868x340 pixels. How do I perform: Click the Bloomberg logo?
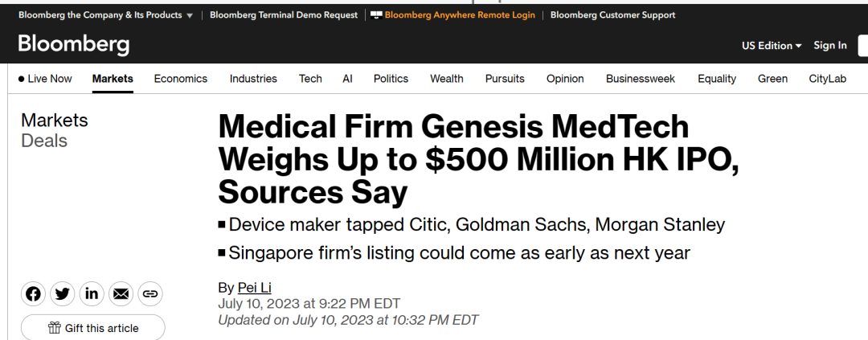tap(74, 44)
